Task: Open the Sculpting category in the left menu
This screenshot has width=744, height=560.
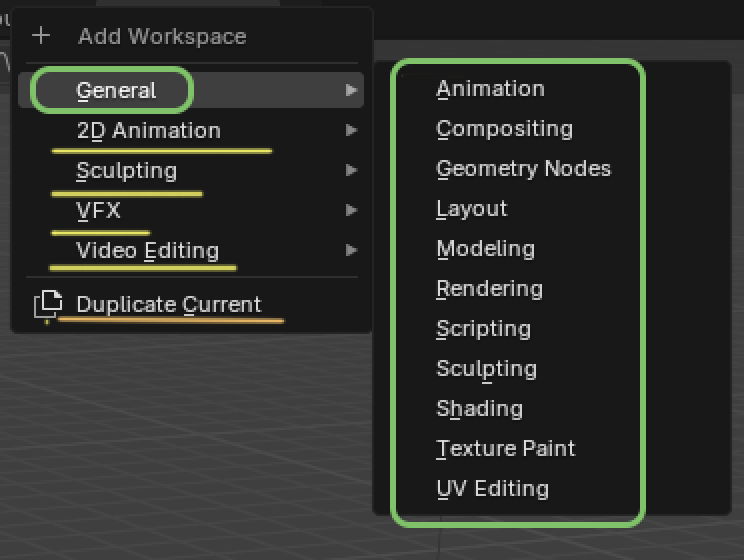Action: pos(127,170)
